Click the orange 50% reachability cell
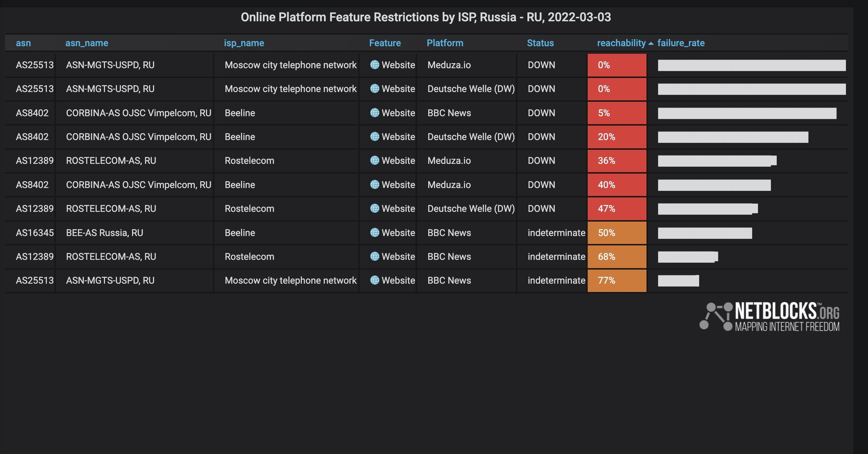Viewport: 868px width, 454px height. 617,233
